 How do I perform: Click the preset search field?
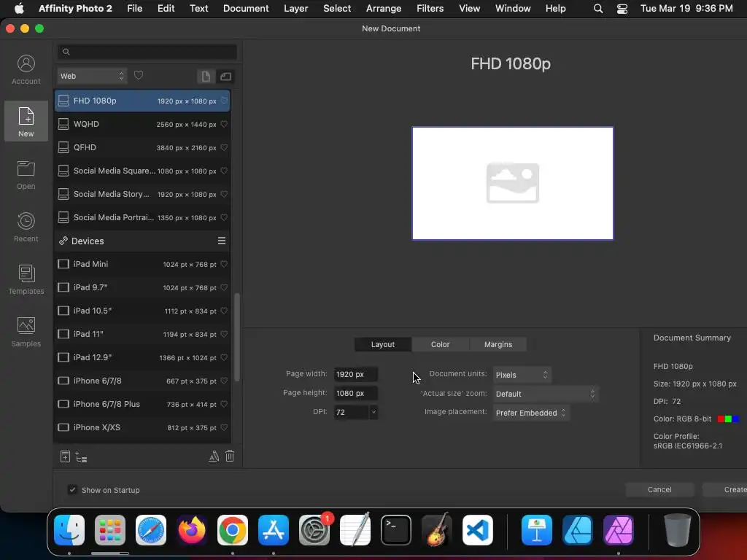147,52
